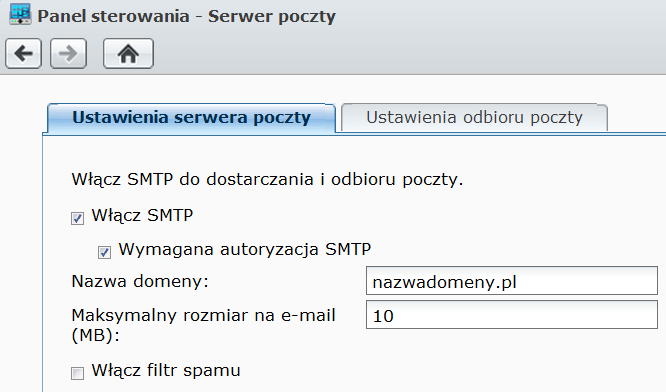
Task: Select the Ustawienia serwera poczty tab
Action: [191, 118]
